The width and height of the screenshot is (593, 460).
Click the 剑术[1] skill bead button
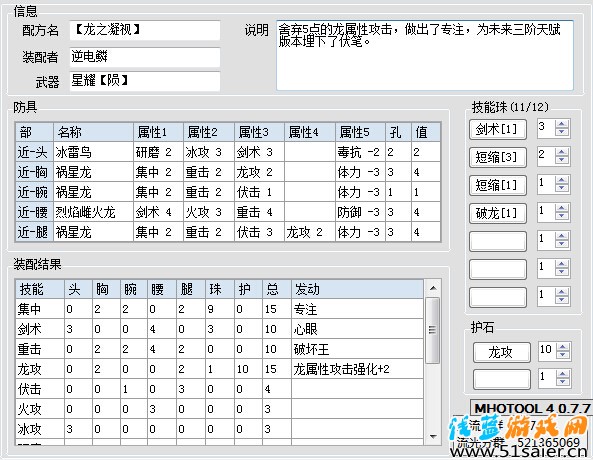[x=498, y=129]
